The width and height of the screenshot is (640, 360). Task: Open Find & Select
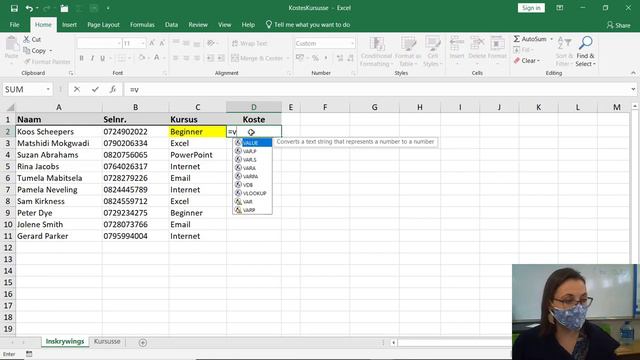[x=585, y=51]
